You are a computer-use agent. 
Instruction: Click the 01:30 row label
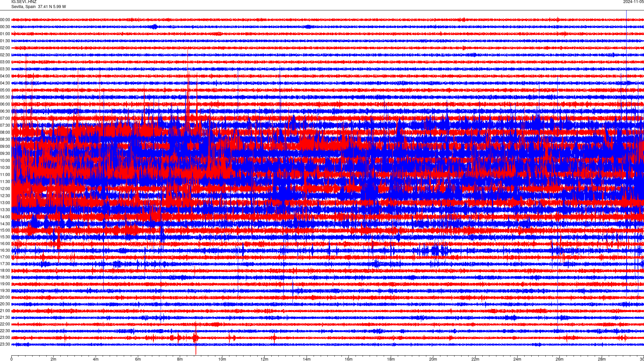5,41
